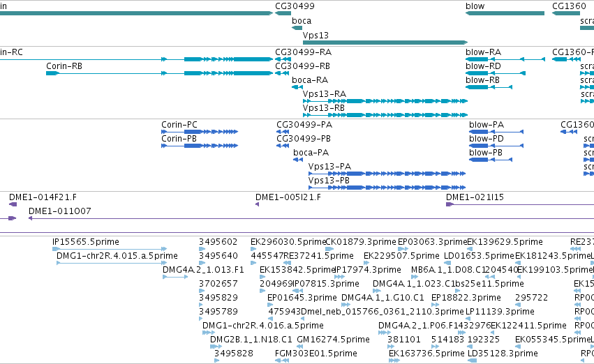Screen dimensions: 594x364
Task: Select the blow-PB protein label
Action: 486,153
